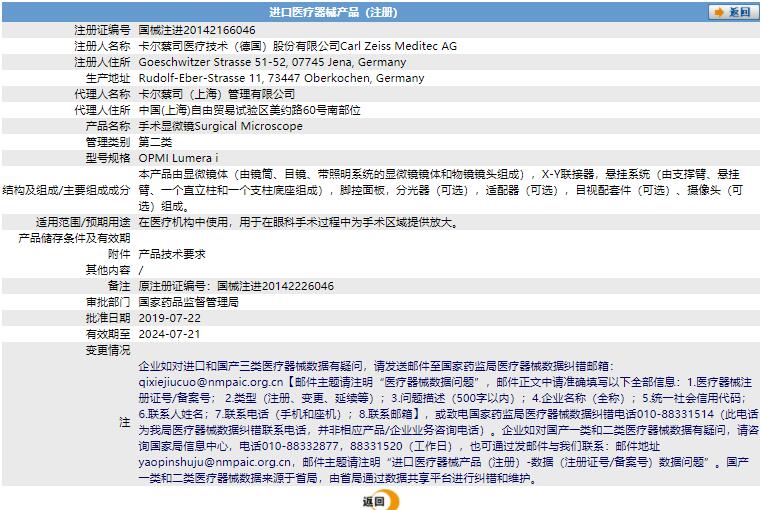Click the 代理人住所 label
This screenshot has width=762, height=510.
[x=102, y=110]
